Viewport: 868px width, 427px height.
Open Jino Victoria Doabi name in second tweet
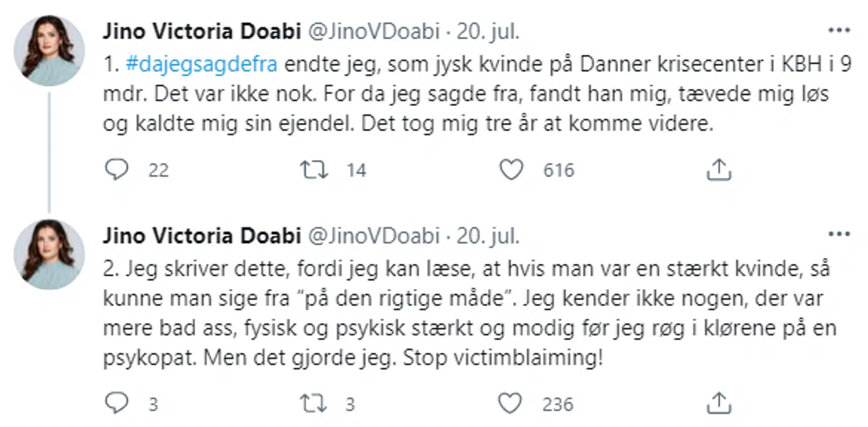tap(202, 235)
